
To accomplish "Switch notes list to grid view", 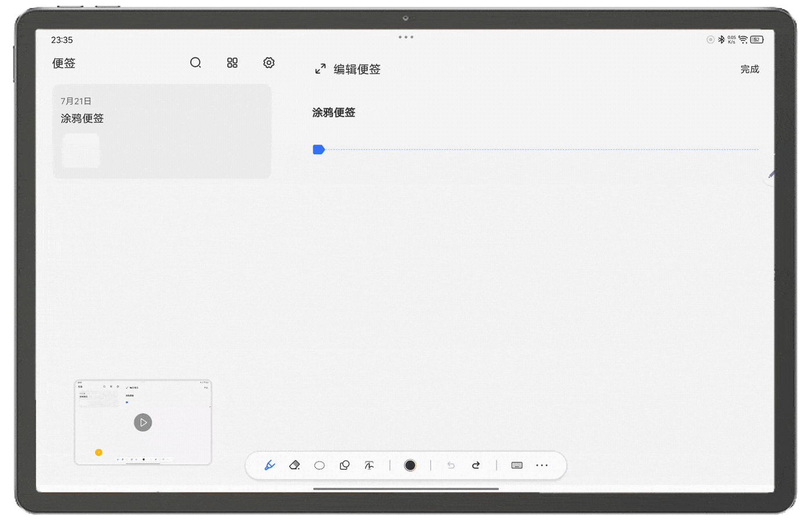I will (x=232, y=63).
